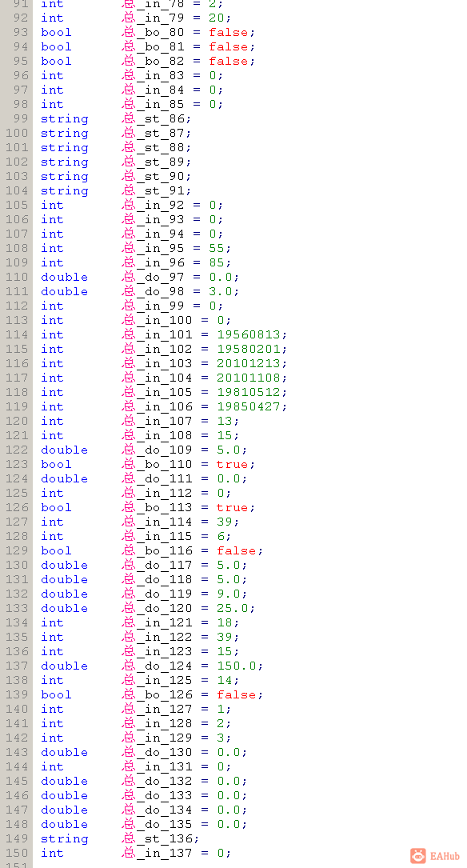Select the value 39 of _in_122
Screen dimensions: 467x868
tap(225, 637)
